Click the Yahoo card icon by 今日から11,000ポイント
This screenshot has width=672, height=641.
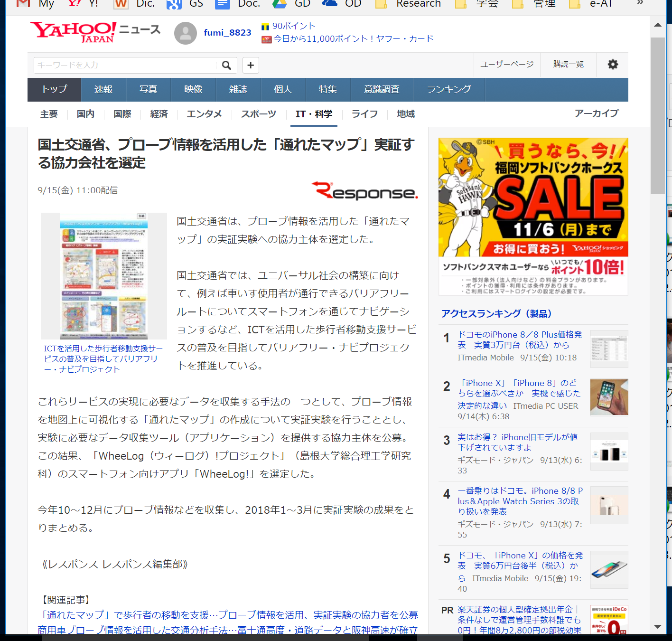(266, 39)
